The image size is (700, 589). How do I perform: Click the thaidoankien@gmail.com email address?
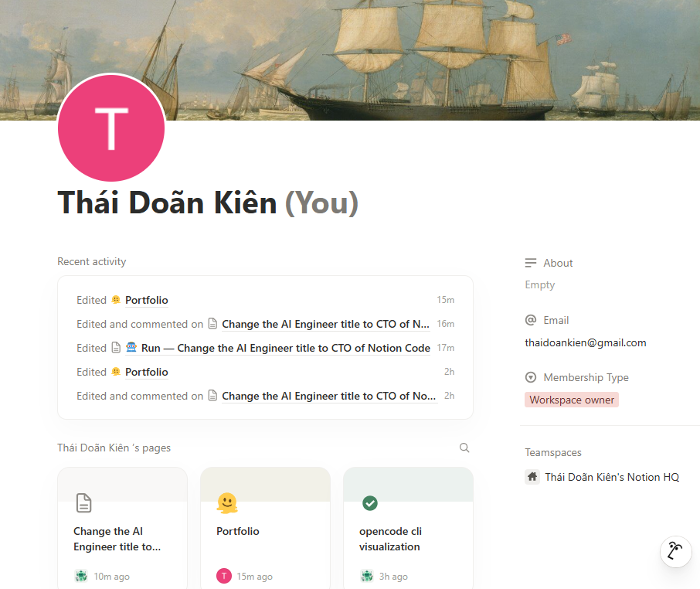(x=586, y=342)
